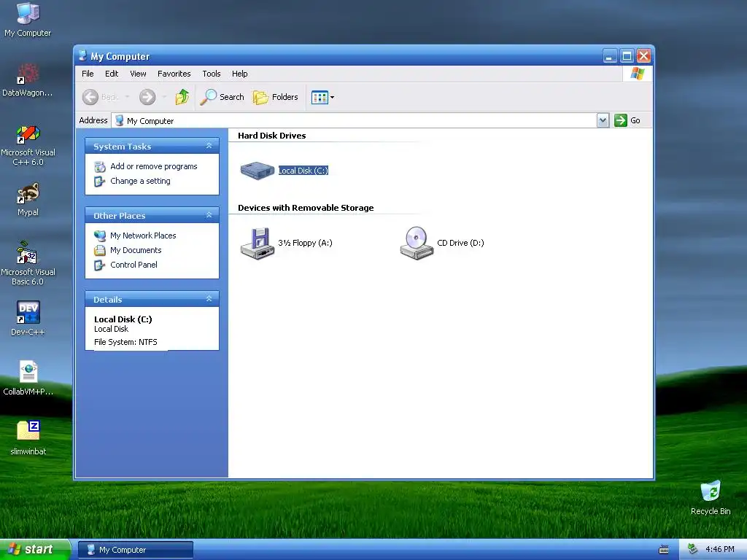Click the Forward arrow toolbar button
The height and width of the screenshot is (560, 747).
(x=147, y=97)
